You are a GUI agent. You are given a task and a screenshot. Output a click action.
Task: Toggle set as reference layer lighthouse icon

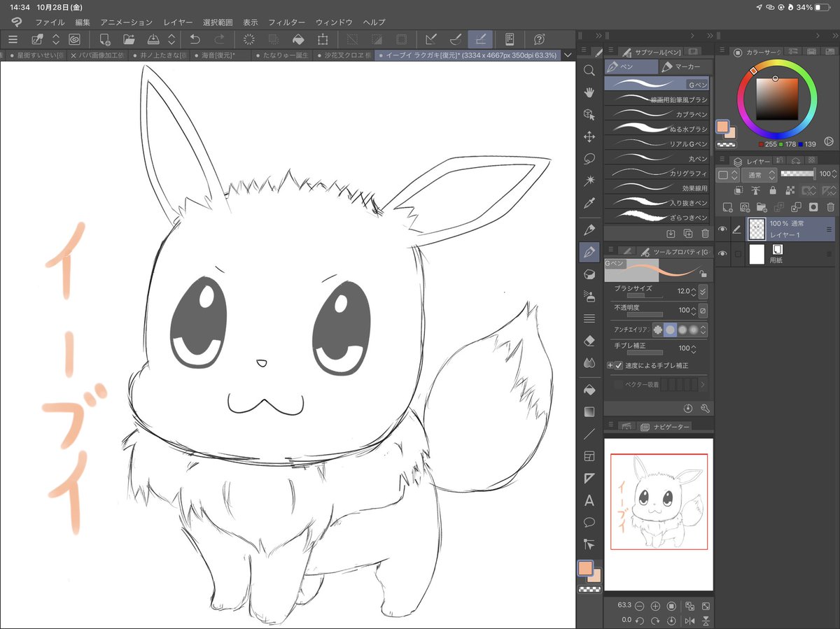756,190
